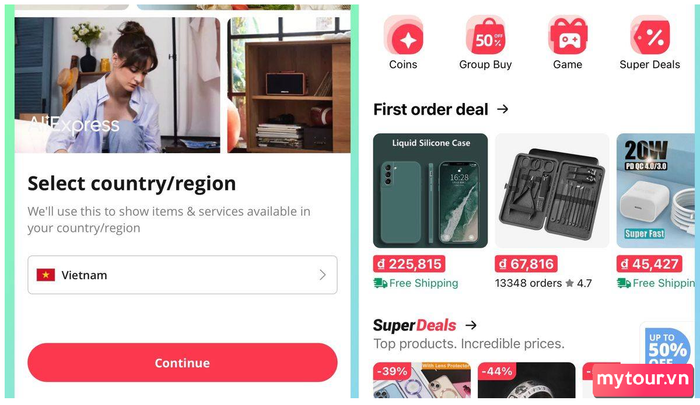This screenshot has width=700, height=405.
Task: Click the arrow next to First order deal
Action: click(x=503, y=109)
